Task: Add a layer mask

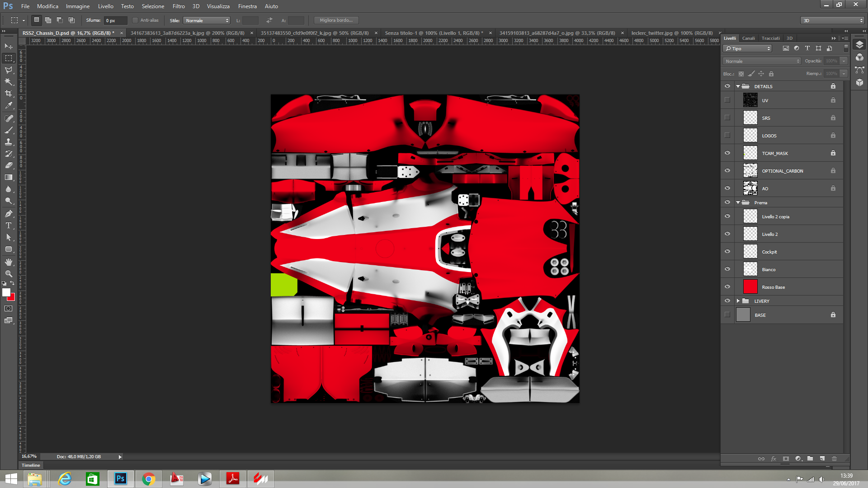Action: [x=786, y=459]
